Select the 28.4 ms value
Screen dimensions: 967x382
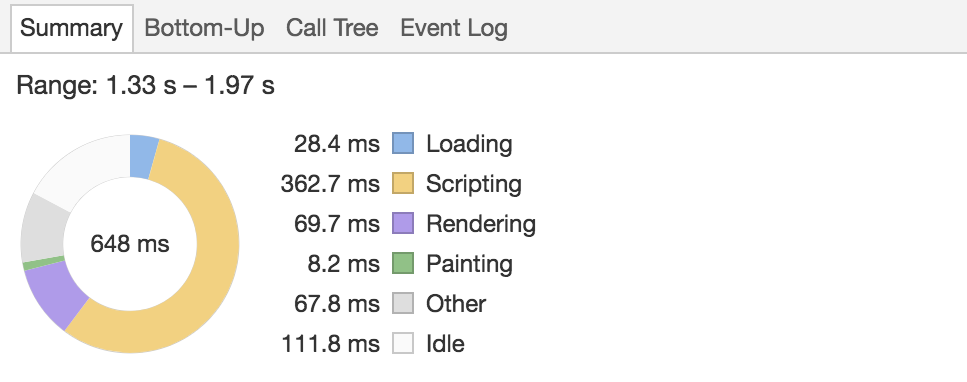[x=337, y=144]
